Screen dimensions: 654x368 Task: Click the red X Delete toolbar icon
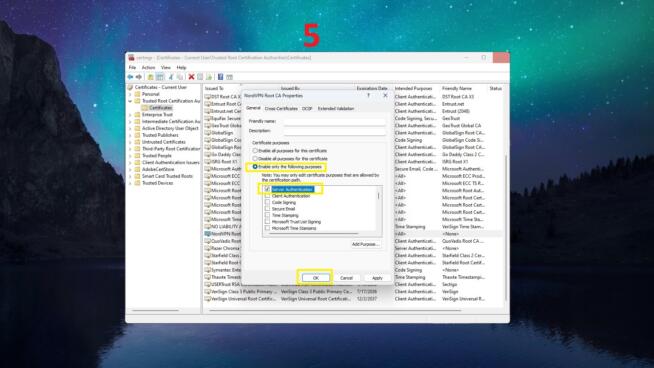(x=191, y=77)
